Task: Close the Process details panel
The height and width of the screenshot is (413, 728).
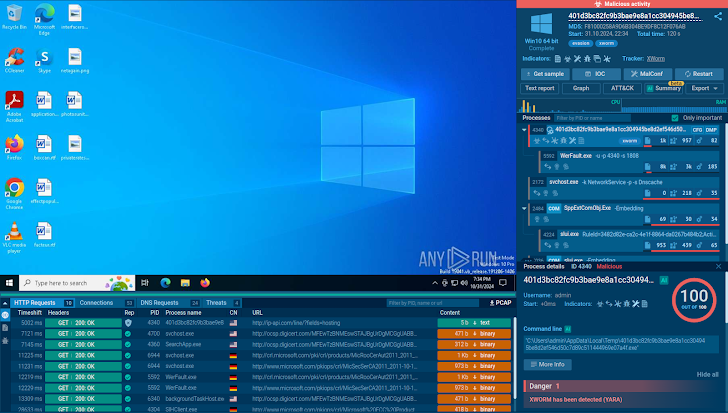Action: point(718,267)
